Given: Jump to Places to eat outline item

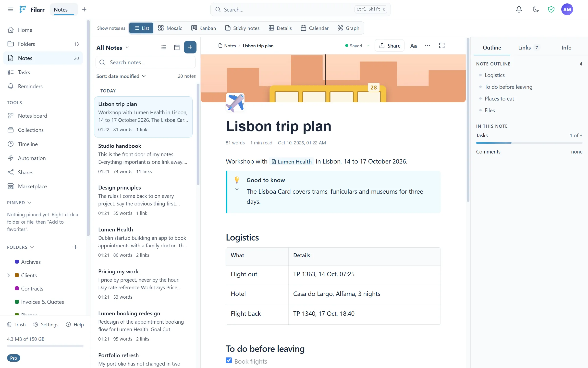Looking at the screenshot, I should (x=499, y=99).
